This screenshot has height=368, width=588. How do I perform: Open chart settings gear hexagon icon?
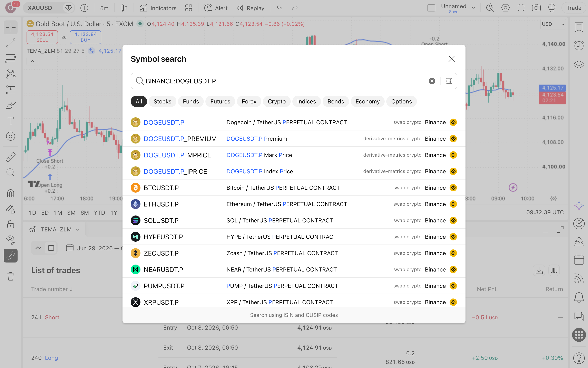505,8
